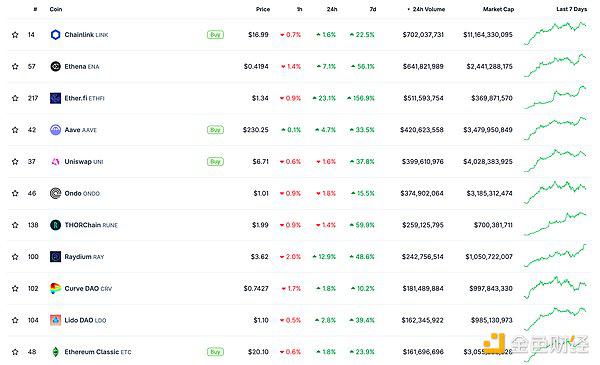This screenshot has height=365, width=600.
Task: Click the Aave ghost logo icon
Action: pos(55,130)
